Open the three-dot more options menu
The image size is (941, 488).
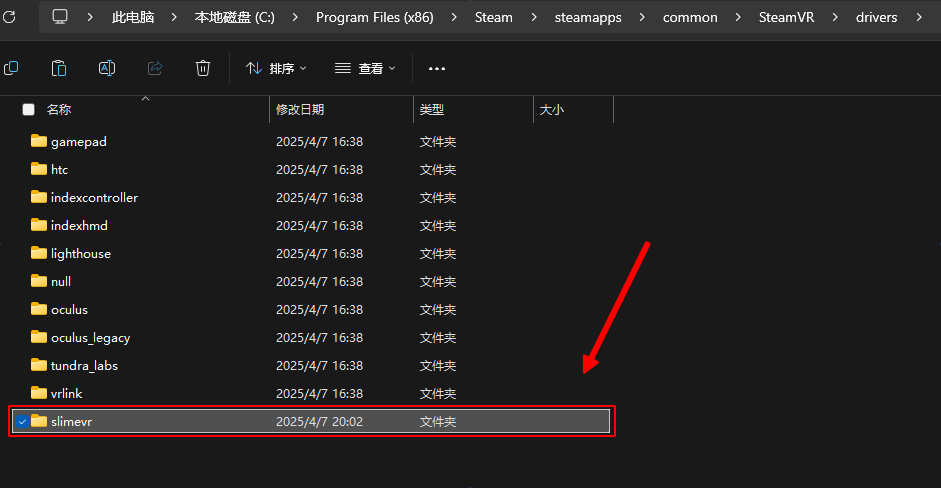point(436,68)
